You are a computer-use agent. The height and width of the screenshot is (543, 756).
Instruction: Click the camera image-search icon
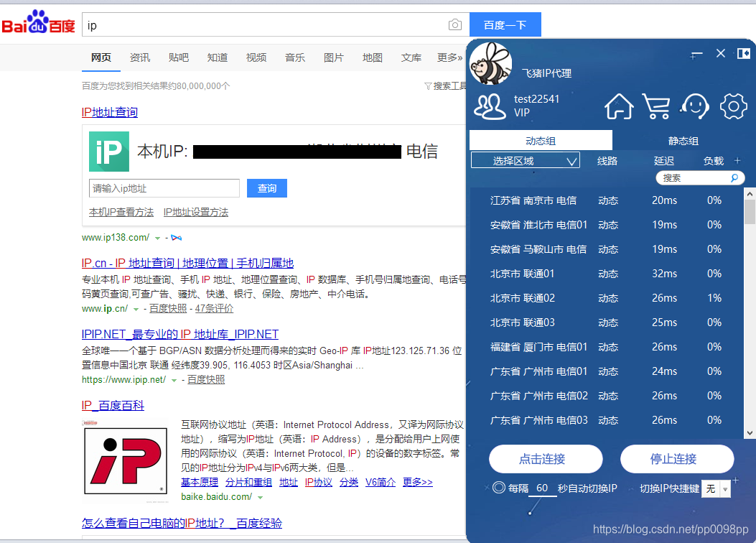click(454, 24)
